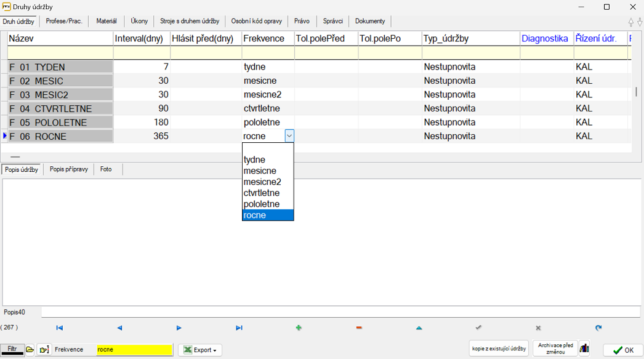Open the Foto tab

(106, 169)
